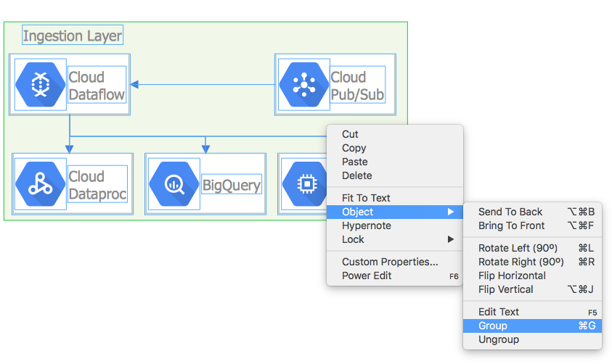The image size is (612, 364).
Task: Click the Cloud Pub/Sub label text
Action: 357,86
